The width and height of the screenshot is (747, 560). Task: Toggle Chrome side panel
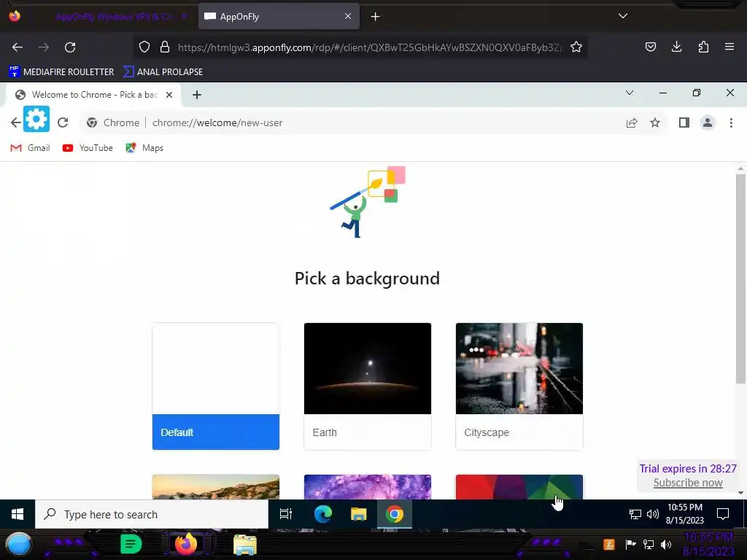pyautogui.click(x=684, y=122)
